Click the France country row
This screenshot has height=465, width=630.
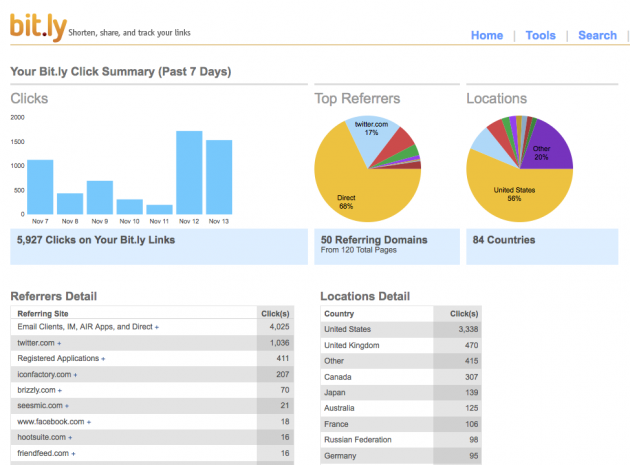tap(401, 424)
